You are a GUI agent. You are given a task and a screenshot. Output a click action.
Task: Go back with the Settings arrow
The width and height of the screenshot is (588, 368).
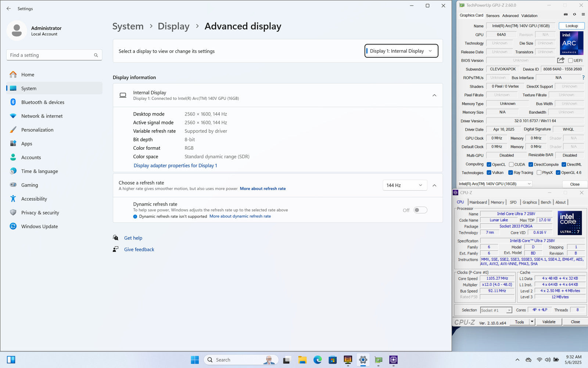tap(9, 8)
